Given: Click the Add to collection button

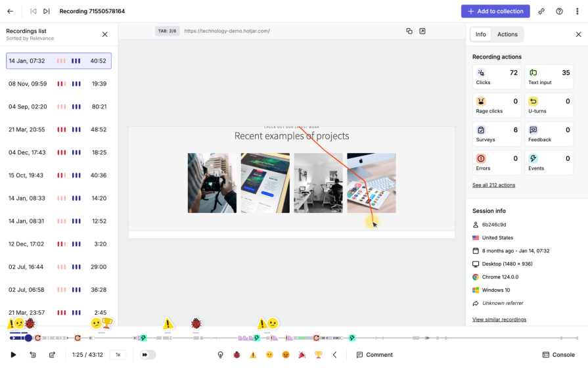Looking at the screenshot, I should point(495,11).
